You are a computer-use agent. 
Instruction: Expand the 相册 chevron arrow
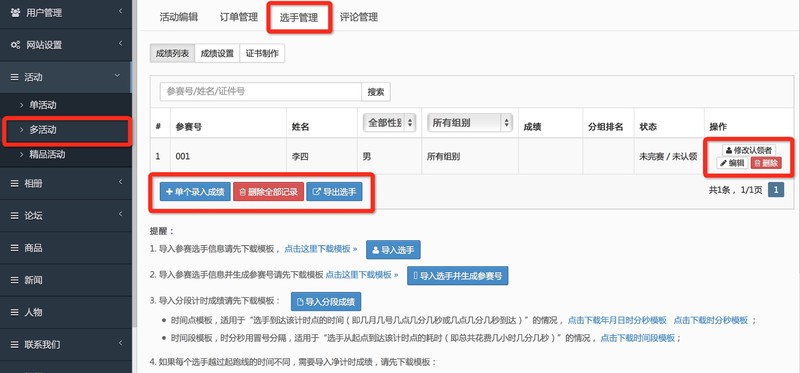click(120, 181)
